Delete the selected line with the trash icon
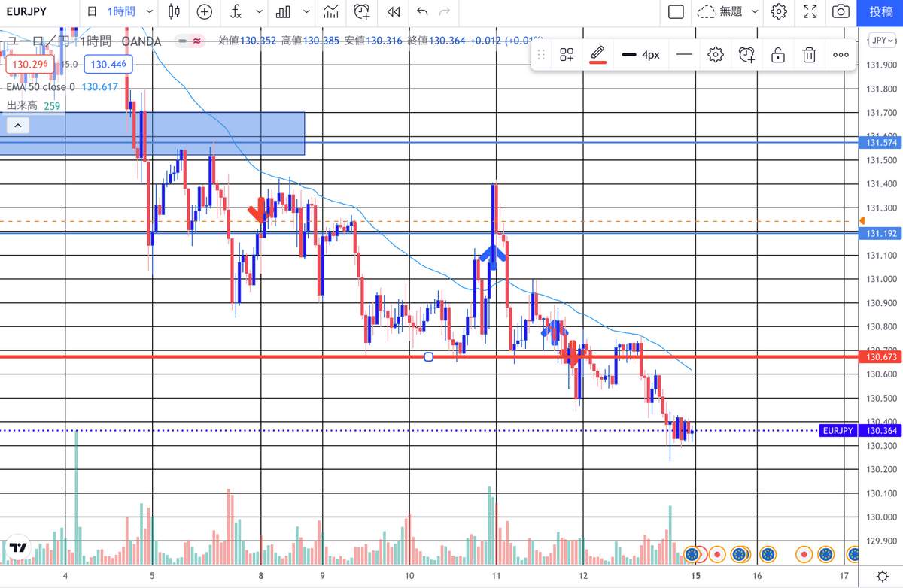This screenshot has width=903, height=588. tap(809, 54)
